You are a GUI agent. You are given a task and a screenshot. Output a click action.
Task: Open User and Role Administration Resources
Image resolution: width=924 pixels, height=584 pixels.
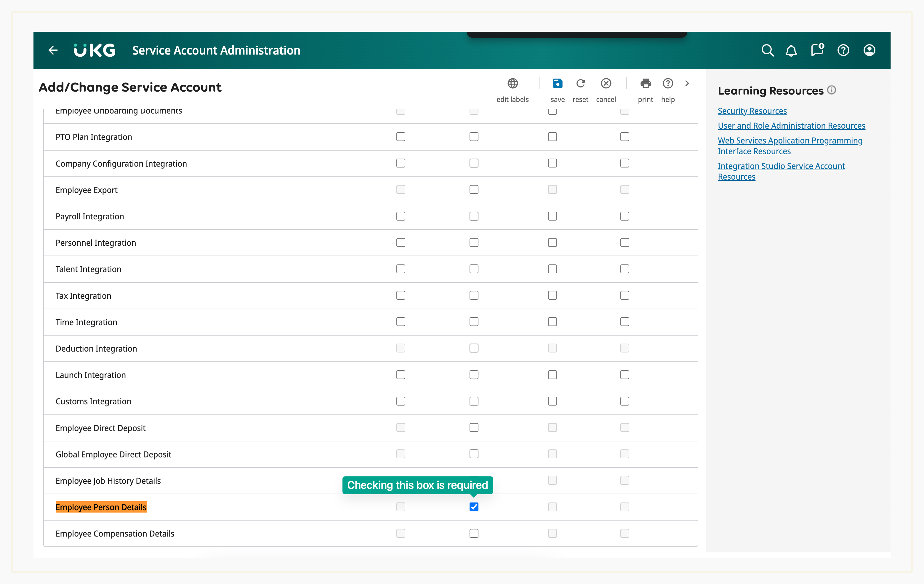click(x=791, y=126)
